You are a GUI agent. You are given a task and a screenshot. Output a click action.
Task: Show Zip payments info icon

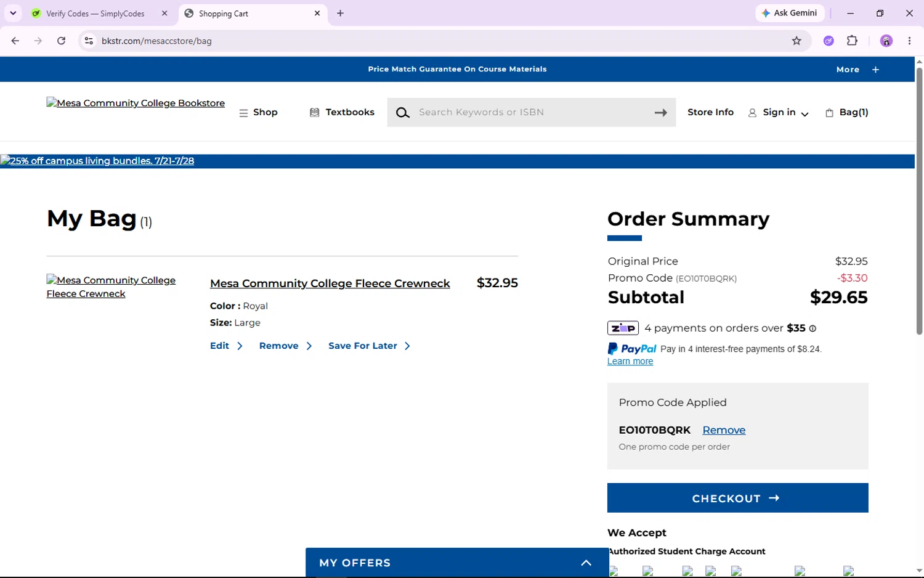[813, 328]
